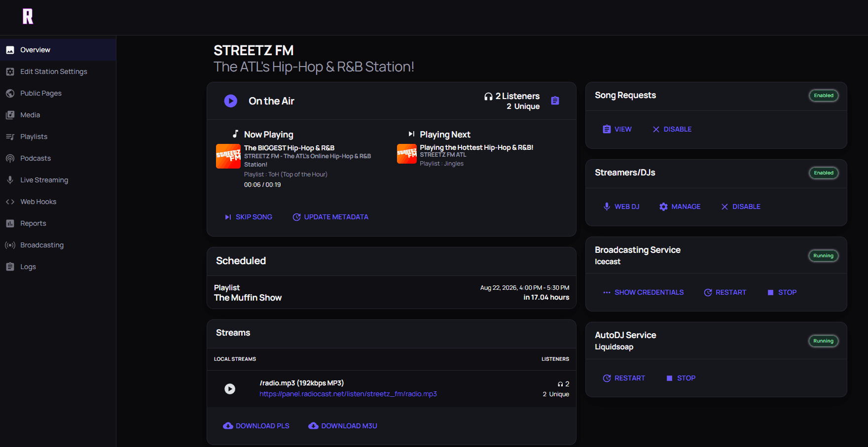Click the Now Playing album art thumbnail

click(x=228, y=156)
